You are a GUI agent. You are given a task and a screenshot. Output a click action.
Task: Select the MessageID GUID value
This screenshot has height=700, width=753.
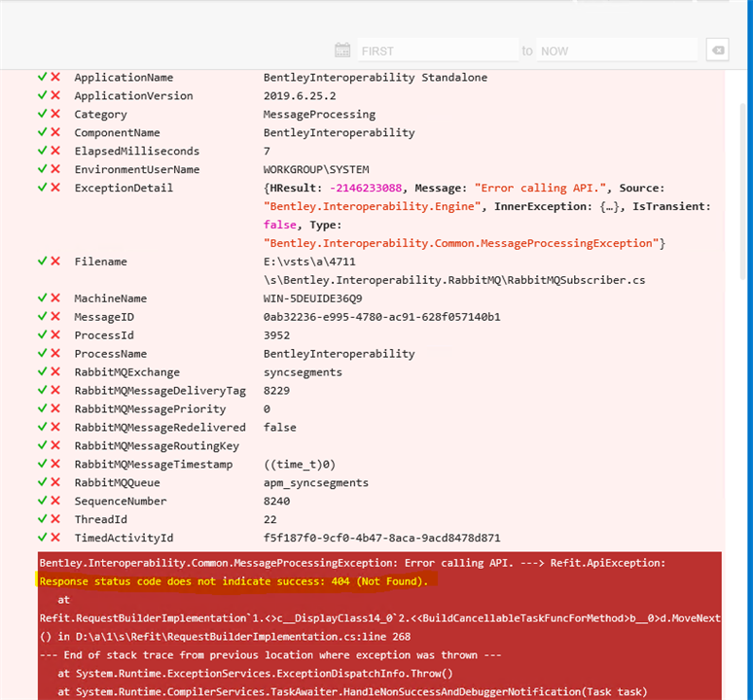pos(381,317)
